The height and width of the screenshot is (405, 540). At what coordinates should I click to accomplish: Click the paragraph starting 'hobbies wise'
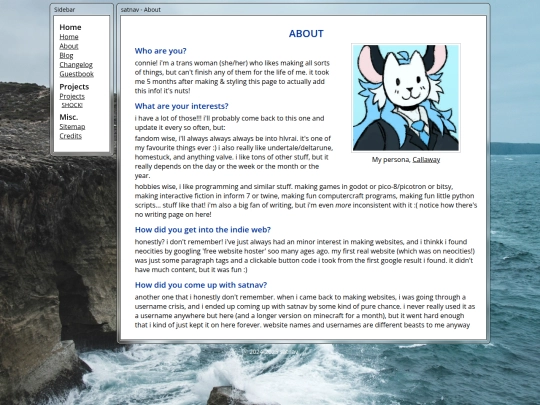tap(306, 200)
